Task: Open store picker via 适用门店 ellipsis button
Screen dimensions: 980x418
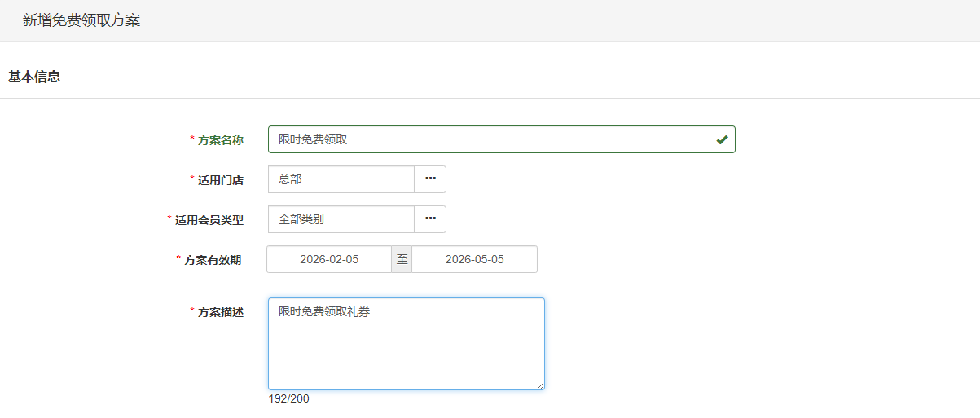Action: [x=430, y=179]
